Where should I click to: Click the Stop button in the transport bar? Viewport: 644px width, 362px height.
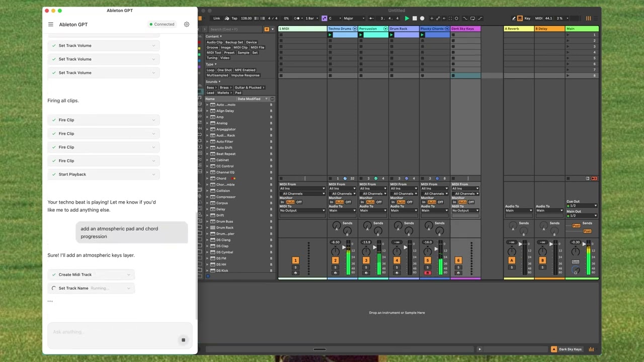tap(415, 19)
